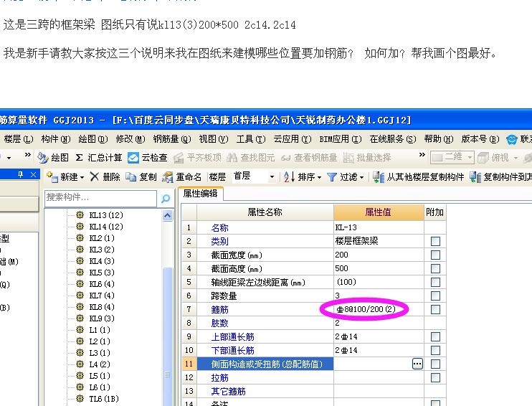Click the 重命名 icon
This screenshot has width=532, height=406.
(x=168, y=177)
